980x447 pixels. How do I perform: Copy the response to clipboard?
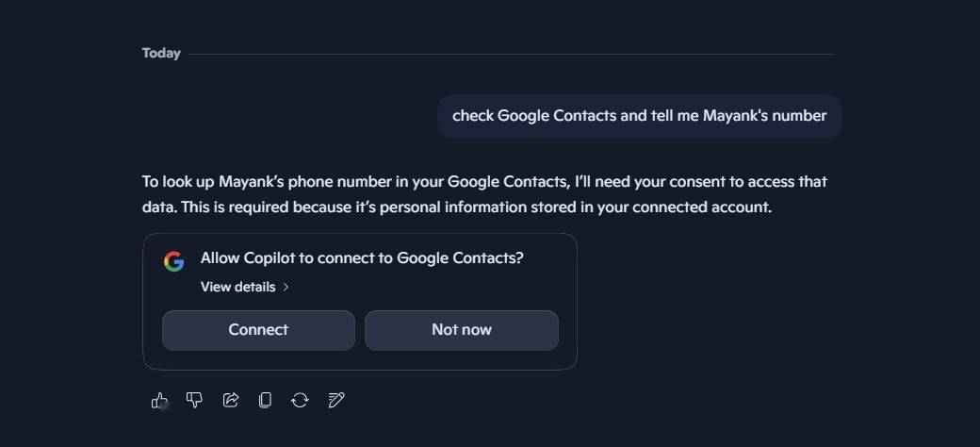coord(265,400)
